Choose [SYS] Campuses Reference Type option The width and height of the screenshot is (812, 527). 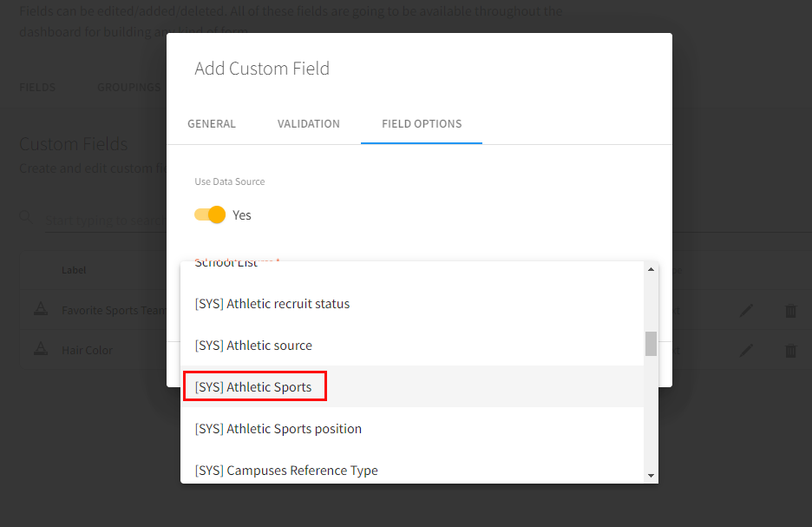pos(286,471)
